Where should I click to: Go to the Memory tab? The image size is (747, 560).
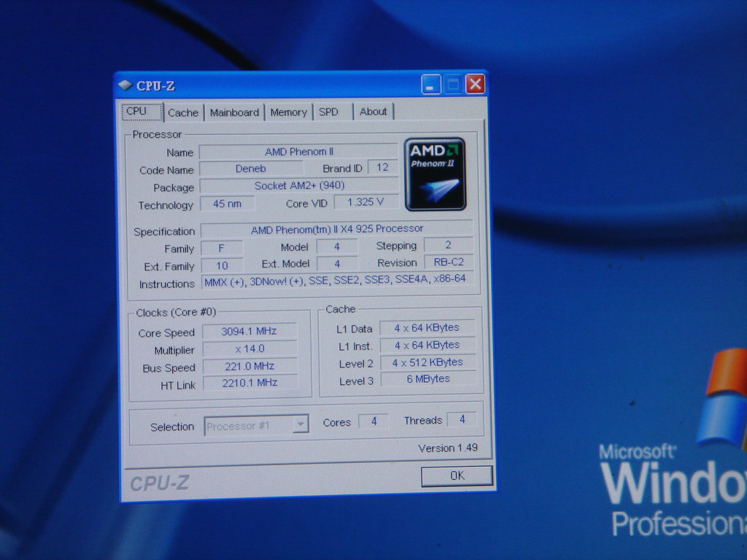(288, 112)
